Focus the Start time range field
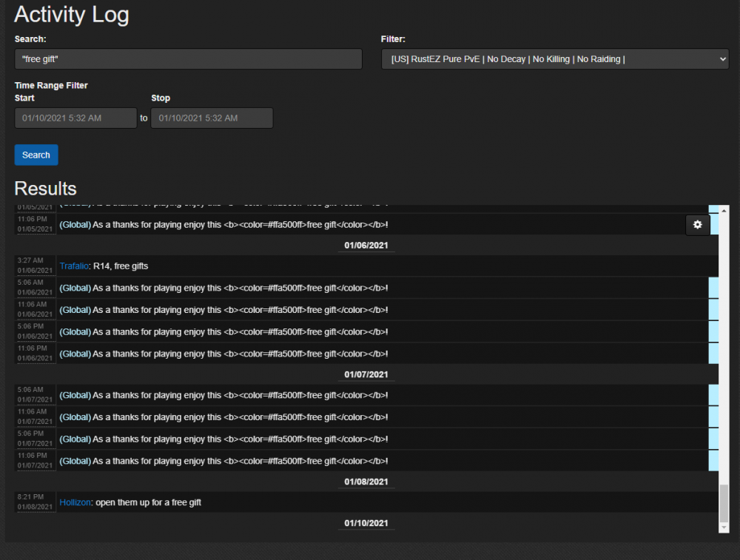This screenshot has height=560, width=740. tap(75, 118)
